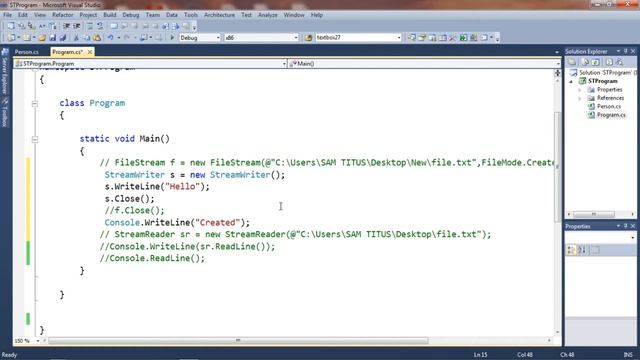Viewport: 640px width, 360px height.
Task: Click the Open File folder icon
Action: [x=42, y=38]
